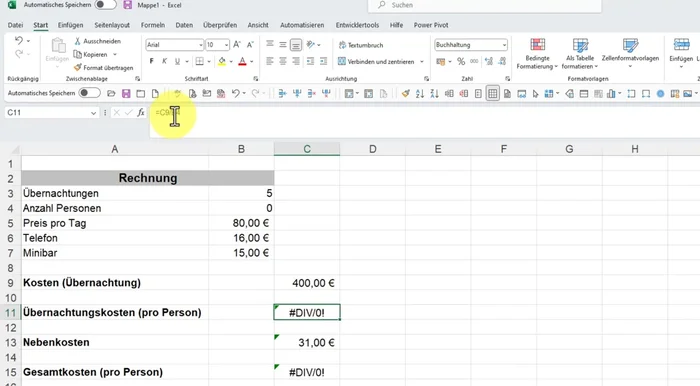Click the Ausschneiden (cut) scissors icon

pyautogui.click(x=78, y=41)
